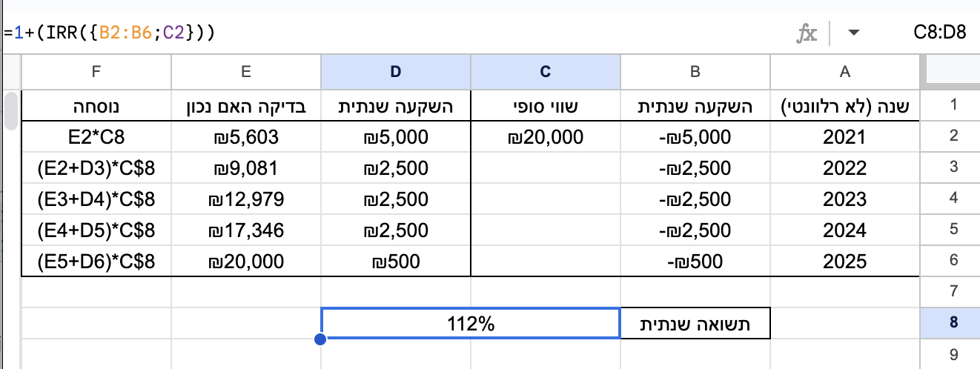Select the ₪17,346 cell in column E
This screenshot has width=980, height=369.
pyautogui.click(x=246, y=230)
